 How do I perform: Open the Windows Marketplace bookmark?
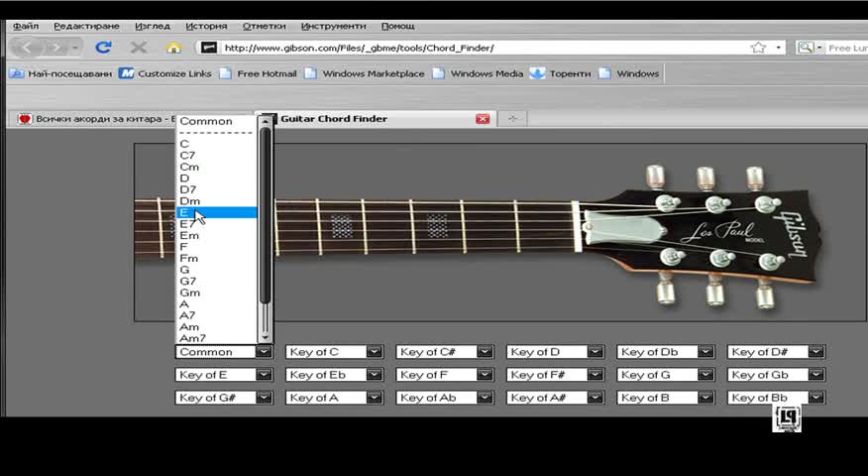(365, 73)
